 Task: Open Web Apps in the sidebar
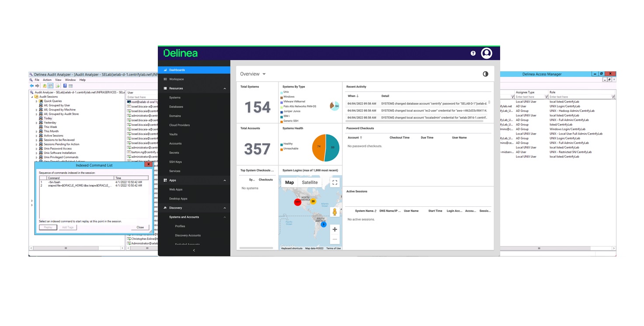[x=176, y=189]
